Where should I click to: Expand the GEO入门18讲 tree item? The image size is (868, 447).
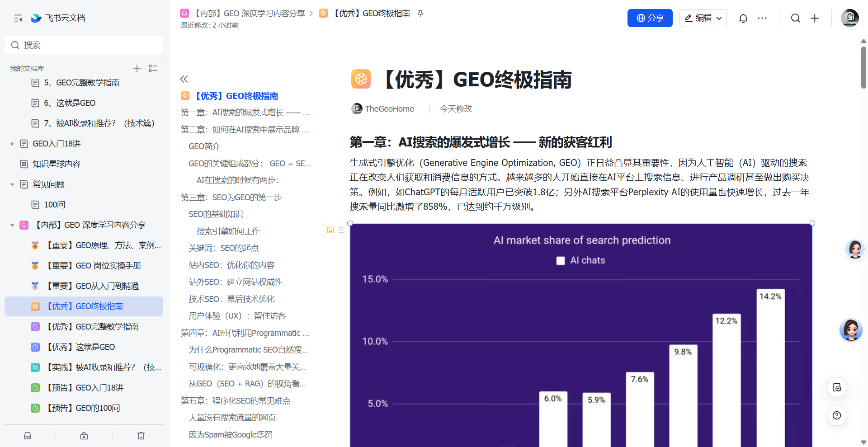12,144
